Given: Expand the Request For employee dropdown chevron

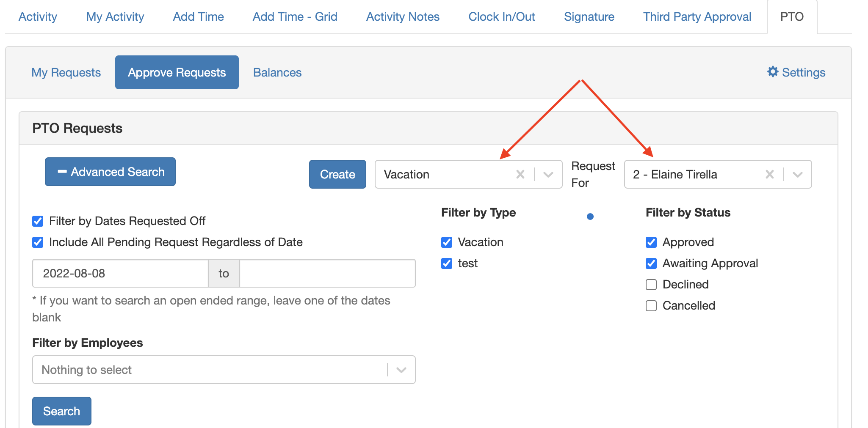Looking at the screenshot, I should 798,174.
